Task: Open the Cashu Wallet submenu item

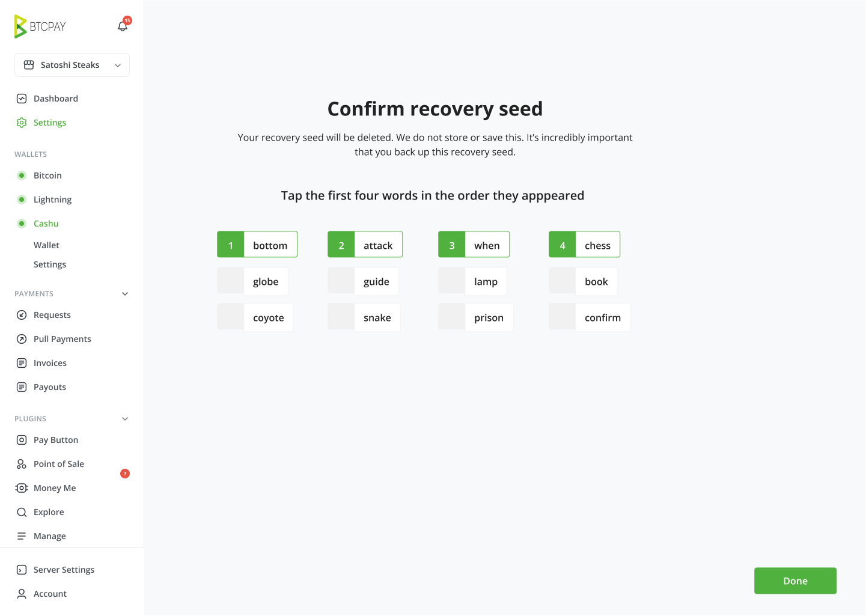Action: point(46,245)
